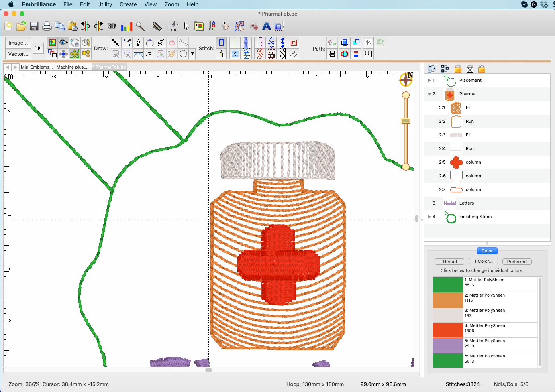
Task: Select the circle shape draw tool
Action: (x=183, y=54)
